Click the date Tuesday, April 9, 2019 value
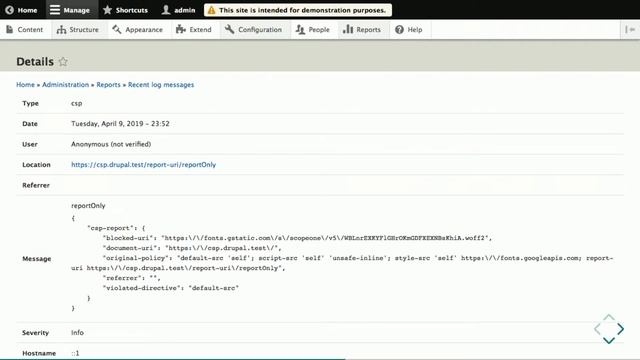This screenshot has width=640, height=360. [120, 124]
